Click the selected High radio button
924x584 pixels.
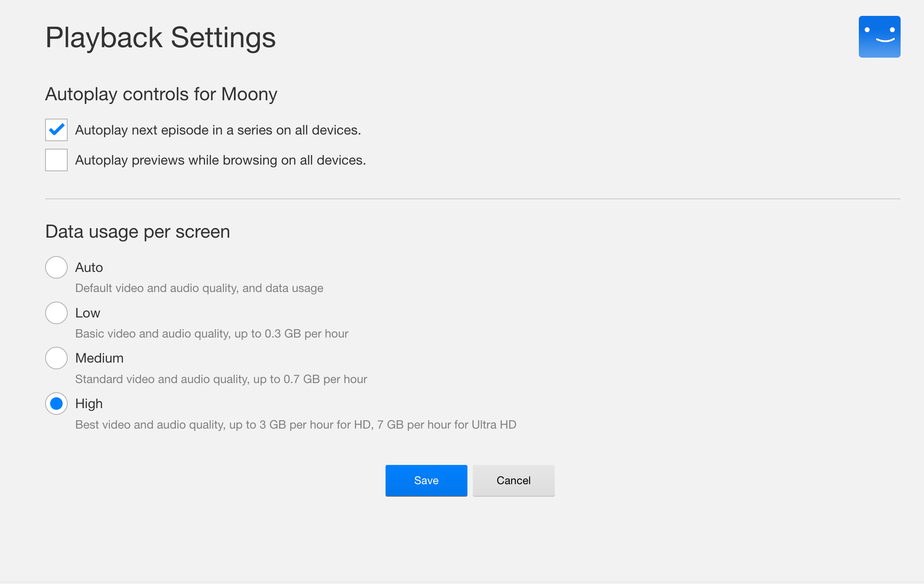coord(56,404)
